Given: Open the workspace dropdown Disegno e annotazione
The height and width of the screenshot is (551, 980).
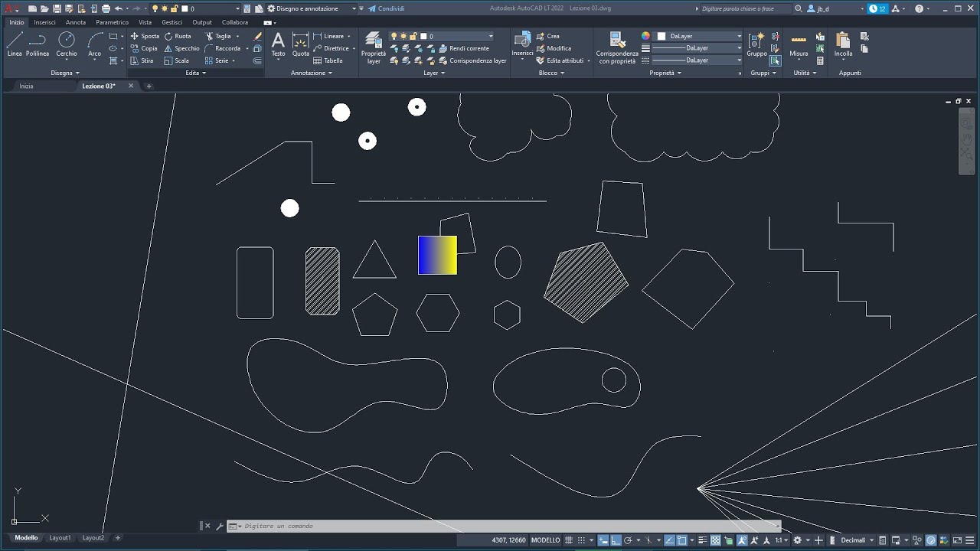Looking at the screenshot, I should tap(312, 8).
